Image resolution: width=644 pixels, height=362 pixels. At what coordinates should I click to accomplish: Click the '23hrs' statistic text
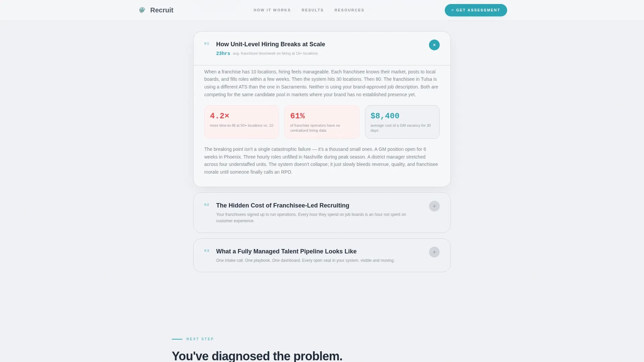(223, 53)
